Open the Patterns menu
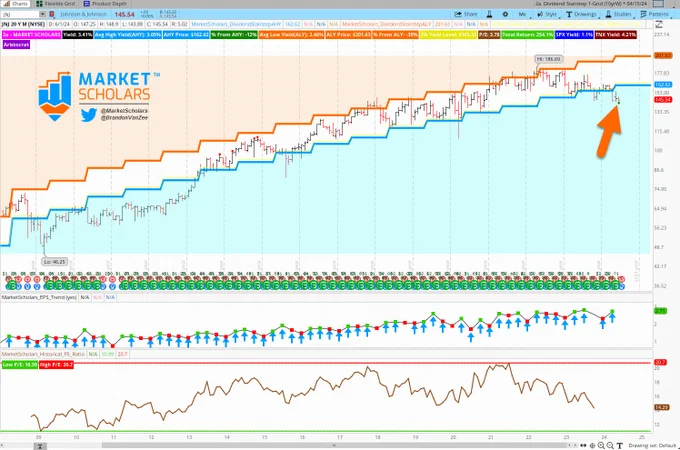The image size is (680, 450). (x=654, y=14)
